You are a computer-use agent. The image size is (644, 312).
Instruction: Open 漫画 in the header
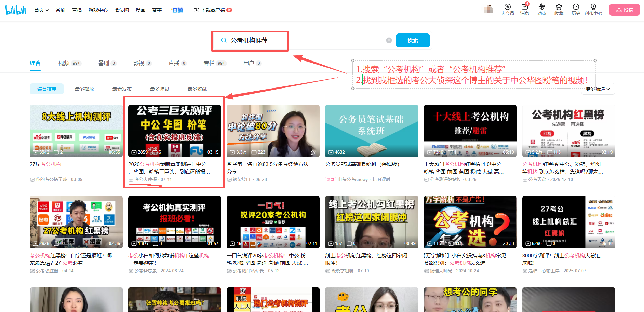click(140, 10)
